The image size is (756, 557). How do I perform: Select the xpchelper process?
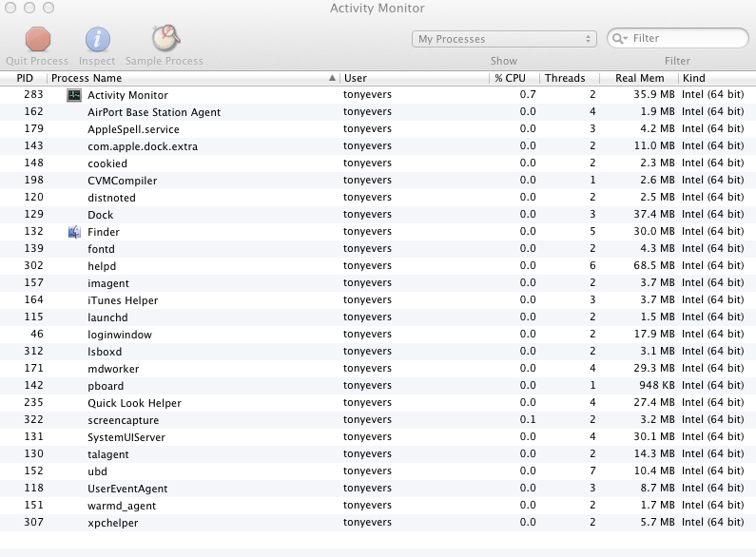(378, 523)
